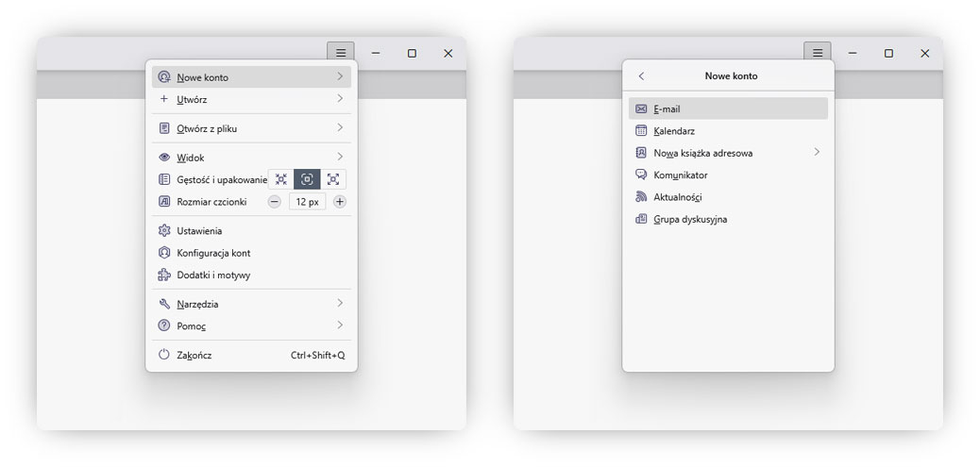Screen dimensions: 980x467
Task: Click the power icon beside Zakończ
Action: coord(163,355)
